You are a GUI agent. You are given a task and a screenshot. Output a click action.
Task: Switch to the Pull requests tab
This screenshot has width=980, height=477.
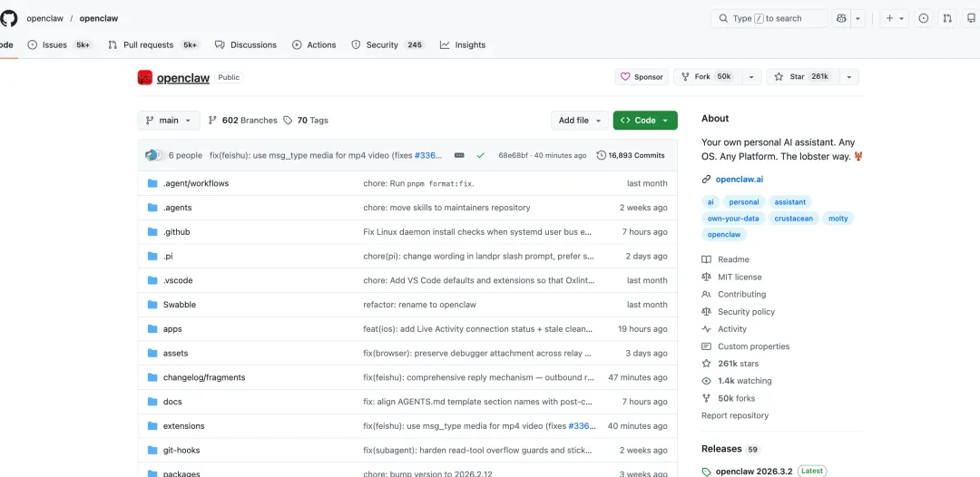153,45
